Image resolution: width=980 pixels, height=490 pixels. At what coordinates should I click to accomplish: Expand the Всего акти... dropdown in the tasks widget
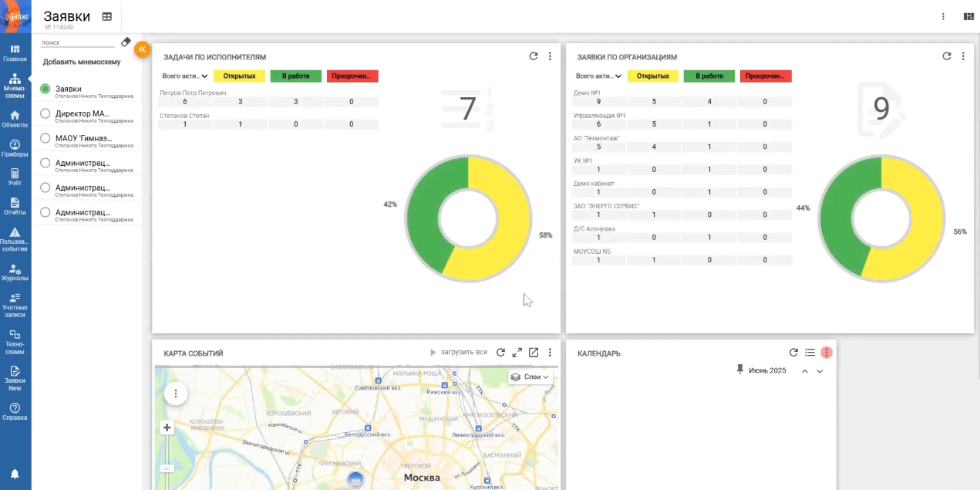pos(186,76)
